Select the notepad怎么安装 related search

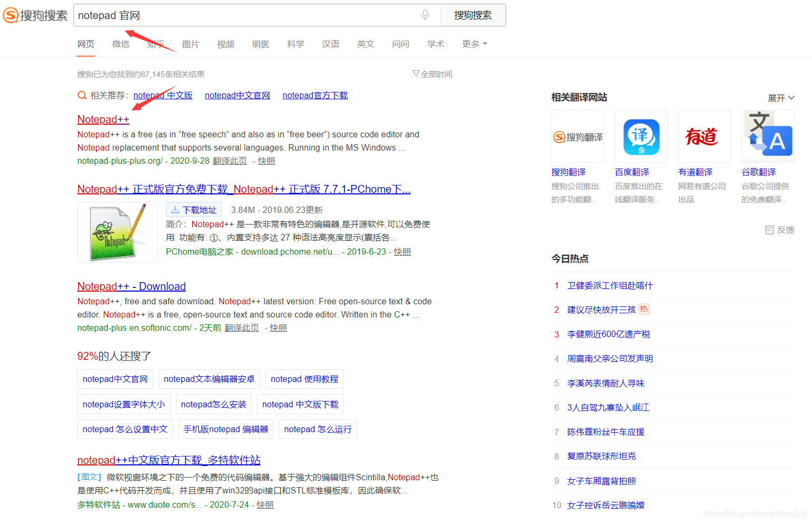point(213,405)
